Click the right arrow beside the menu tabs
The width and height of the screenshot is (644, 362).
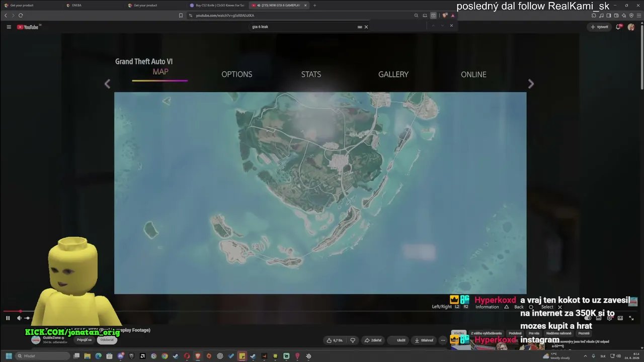[x=531, y=84]
